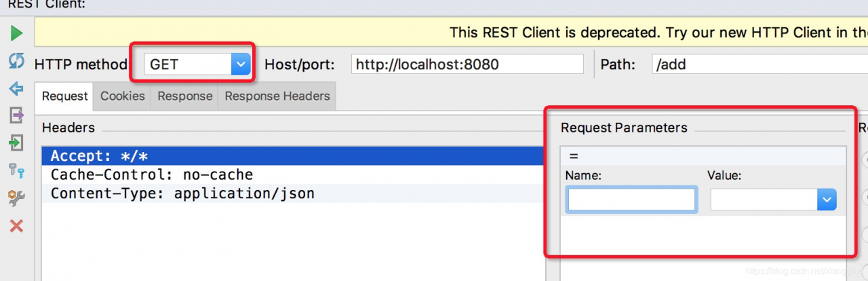This screenshot has height=281, width=868.
Task: Click the import request icon with green arrow
Action: (17, 143)
